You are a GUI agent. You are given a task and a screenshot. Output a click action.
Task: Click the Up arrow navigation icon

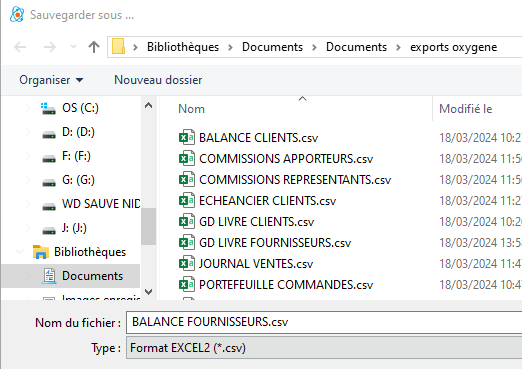[x=94, y=47]
